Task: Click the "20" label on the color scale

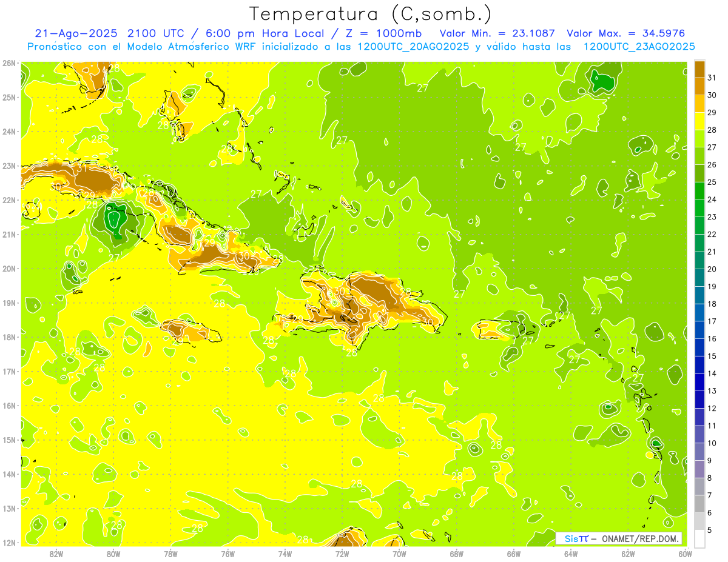Action: (x=712, y=269)
